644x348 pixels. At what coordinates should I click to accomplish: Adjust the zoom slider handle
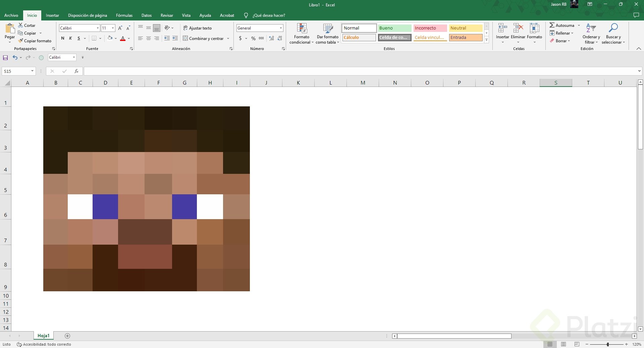(608, 344)
